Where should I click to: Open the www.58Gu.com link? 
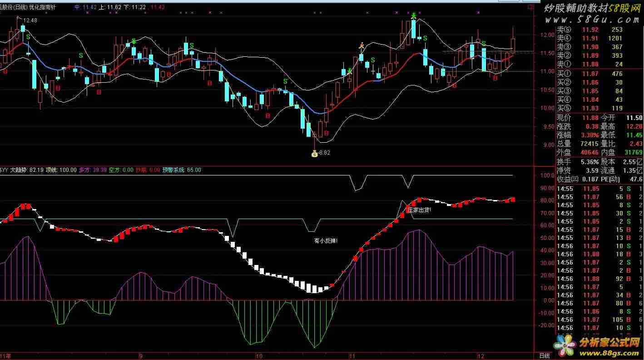tap(593, 20)
